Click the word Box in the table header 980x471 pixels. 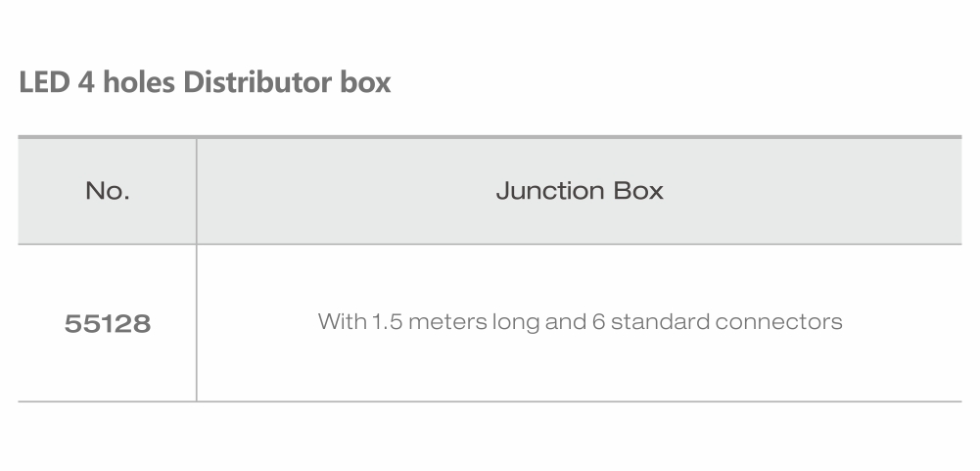pyautogui.click(x=638, y=191)
